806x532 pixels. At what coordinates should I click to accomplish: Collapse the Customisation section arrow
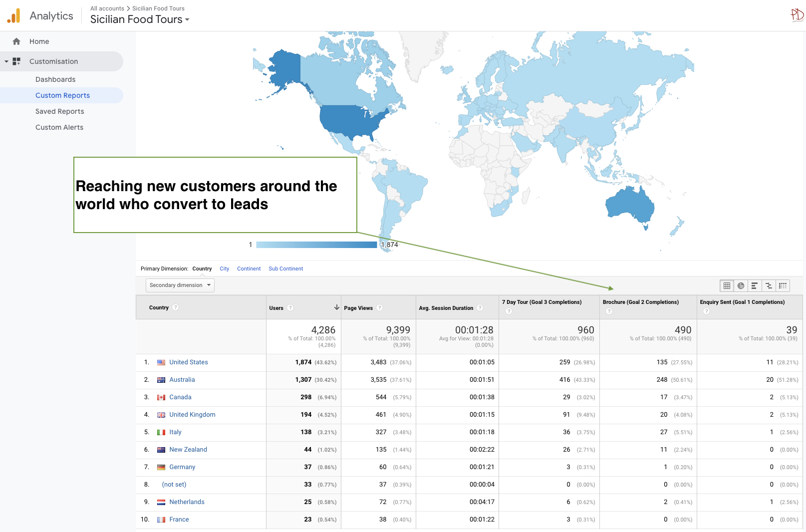[6, 61]
